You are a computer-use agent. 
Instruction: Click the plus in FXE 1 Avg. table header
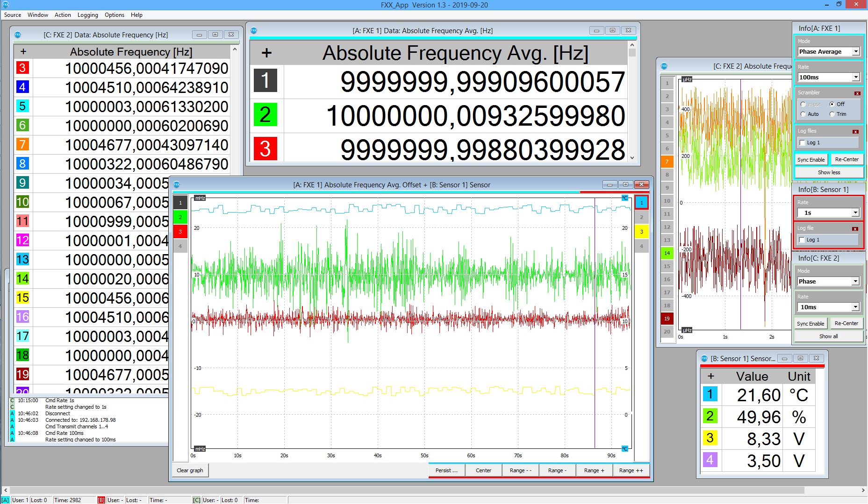tap(266, 53)
